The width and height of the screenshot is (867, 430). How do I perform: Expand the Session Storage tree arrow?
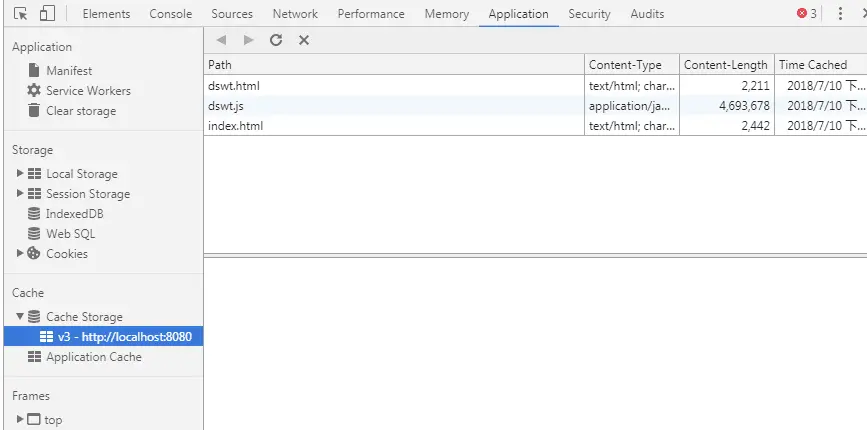[20, 193]
